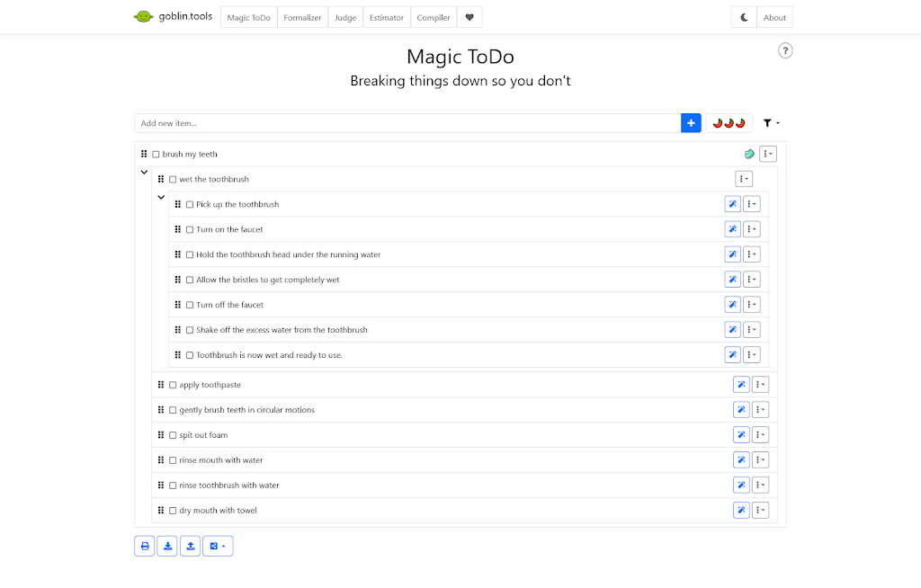Open the share dropdown at the bottom
Viewport: 921px width, 588px height.
218,546
